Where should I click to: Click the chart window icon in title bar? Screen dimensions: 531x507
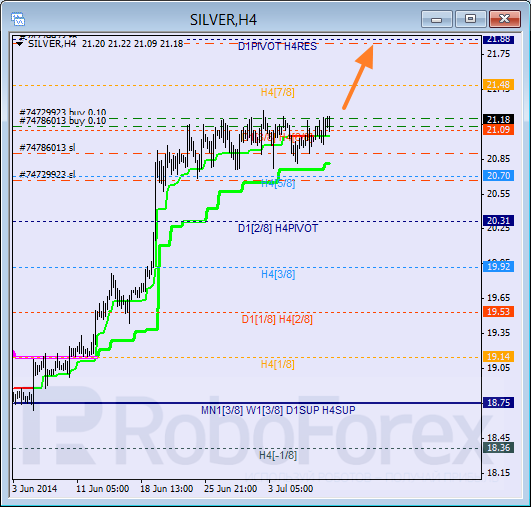point(18,19)
